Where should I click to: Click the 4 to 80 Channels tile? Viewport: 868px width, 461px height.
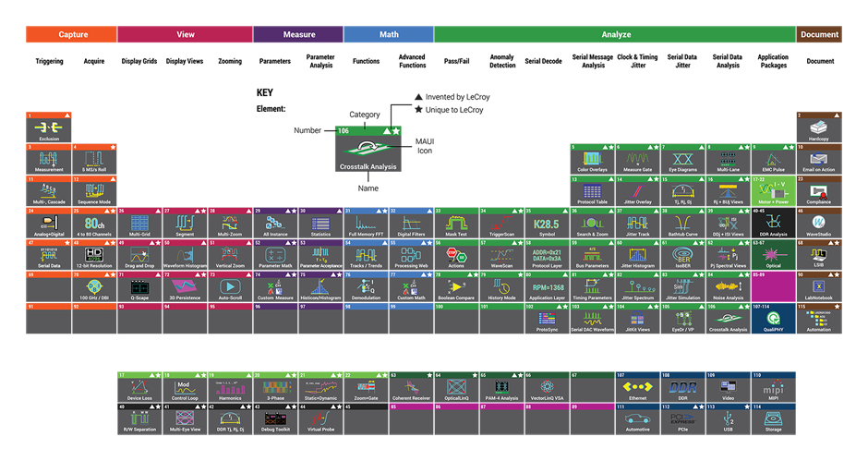tap(94, 224)
